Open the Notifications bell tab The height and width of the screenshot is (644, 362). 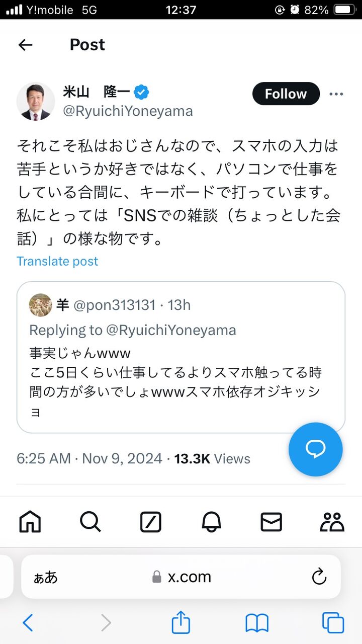click(x=211, y=522)
